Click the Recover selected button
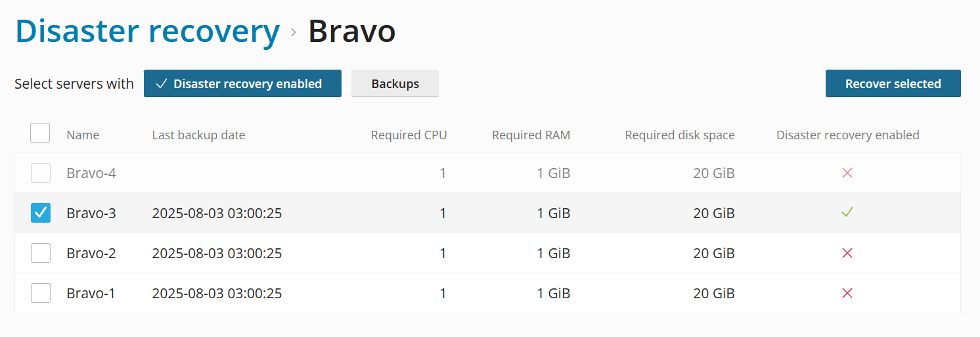The width and height of the screenshot is (980, 337). coord(893,83)
